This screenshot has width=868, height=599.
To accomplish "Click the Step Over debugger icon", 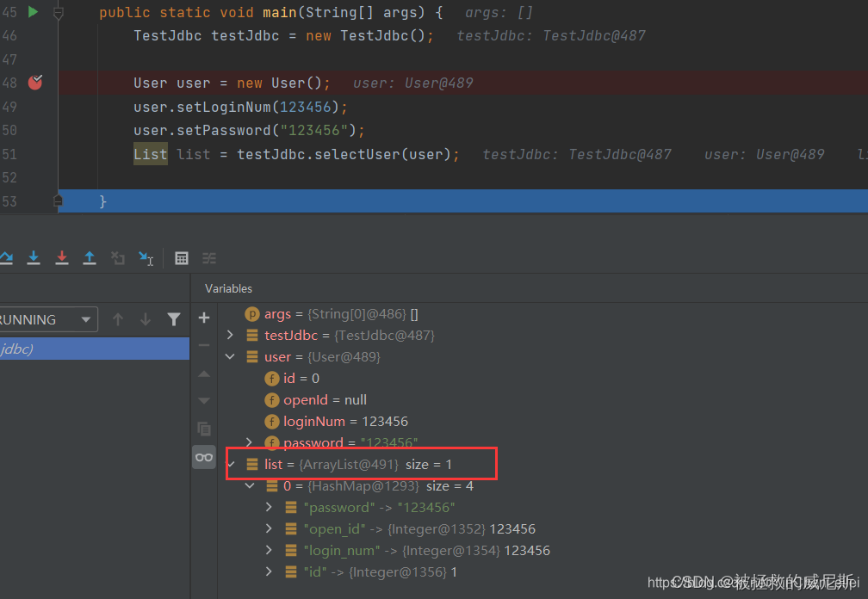I will (6, 257).
